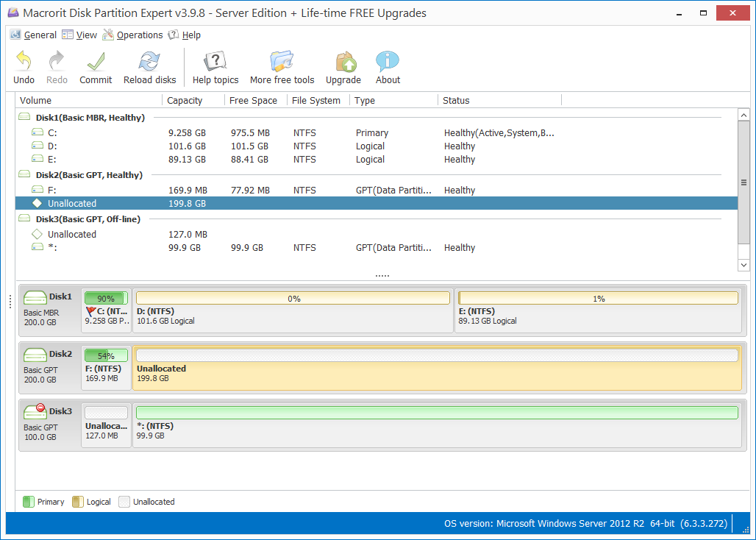This screenshot has height=540, width=756.
Task: Open More free tools folder icon
Action: (x=282, y=61)
